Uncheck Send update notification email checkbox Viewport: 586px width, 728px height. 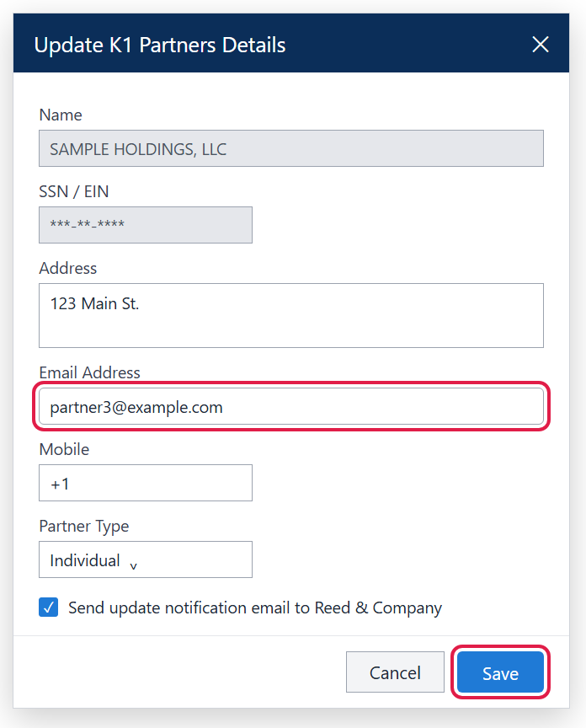pos(48,608)
